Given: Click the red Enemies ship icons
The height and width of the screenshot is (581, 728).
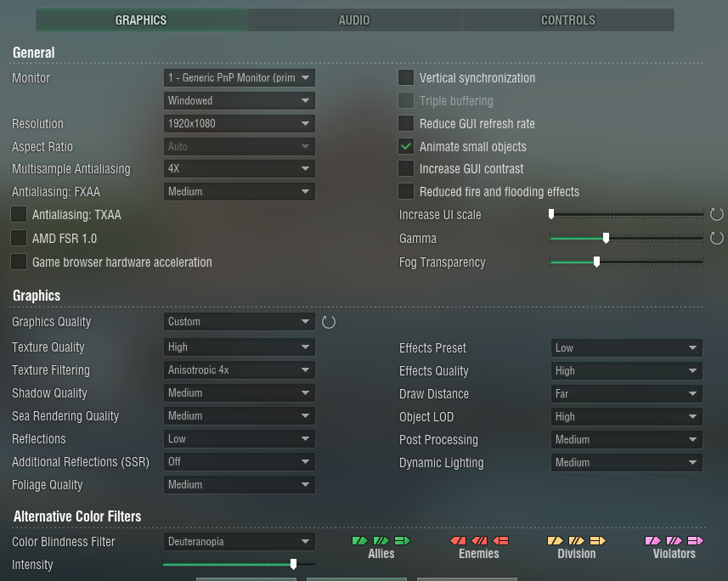Looking at the screenshot, I should [479, 540].
